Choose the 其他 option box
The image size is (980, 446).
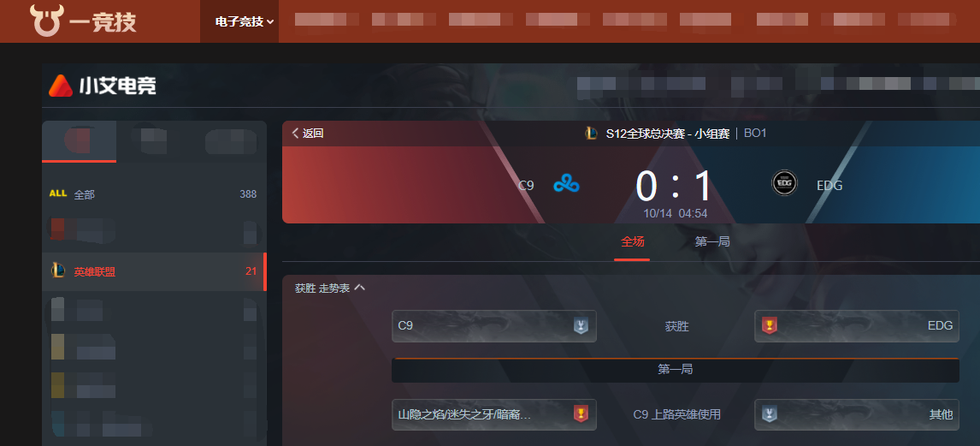coord(857,414)
